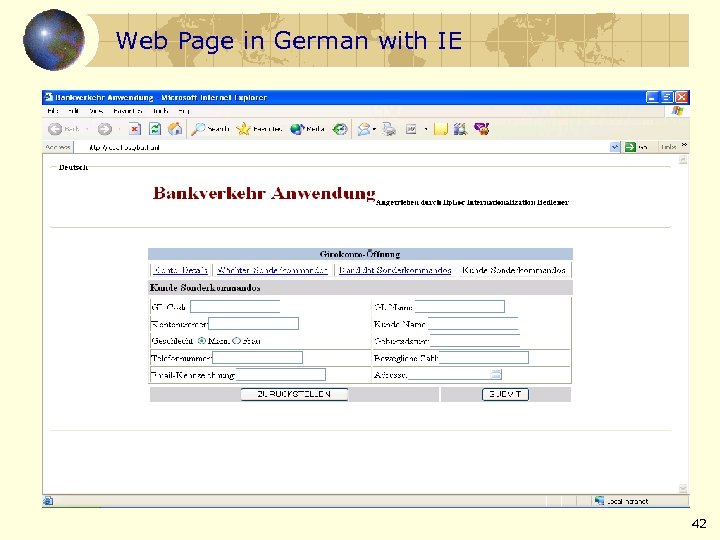This screenshot has height=540, width=720.
Task: Click the browser address URL field
Action: [x=344, y=147]
